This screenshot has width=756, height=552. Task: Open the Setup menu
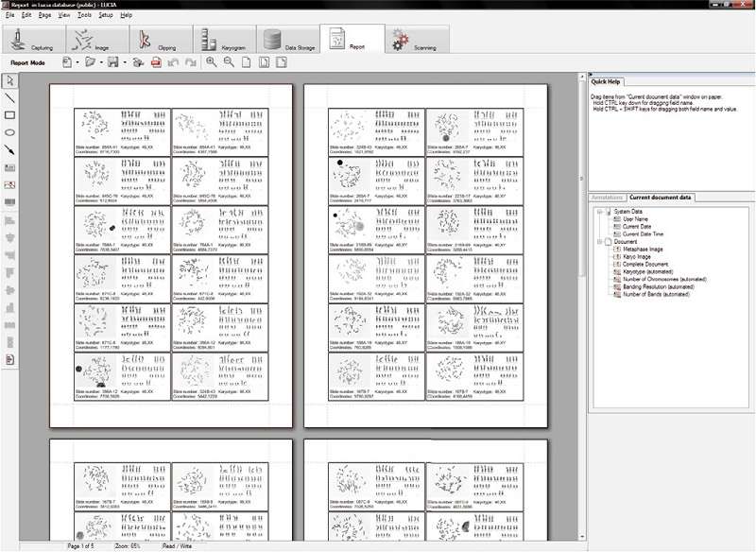click(x=106, y=15)
